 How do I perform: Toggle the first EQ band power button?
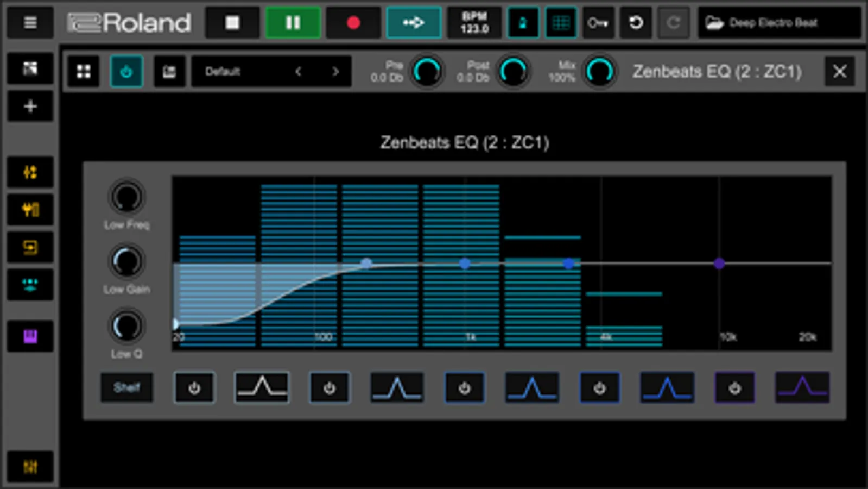(x=194, y=388)
